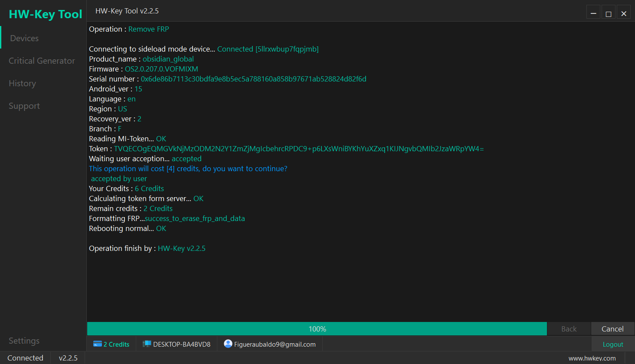Click the 100% progress bar
The width and height of the screenshot is (635, 364).
317,328
